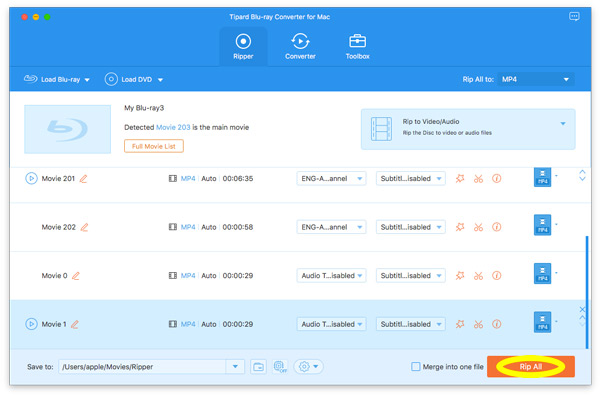Start ripping with the Rip All button
600x396 pixels.
(x=531, y=367)
